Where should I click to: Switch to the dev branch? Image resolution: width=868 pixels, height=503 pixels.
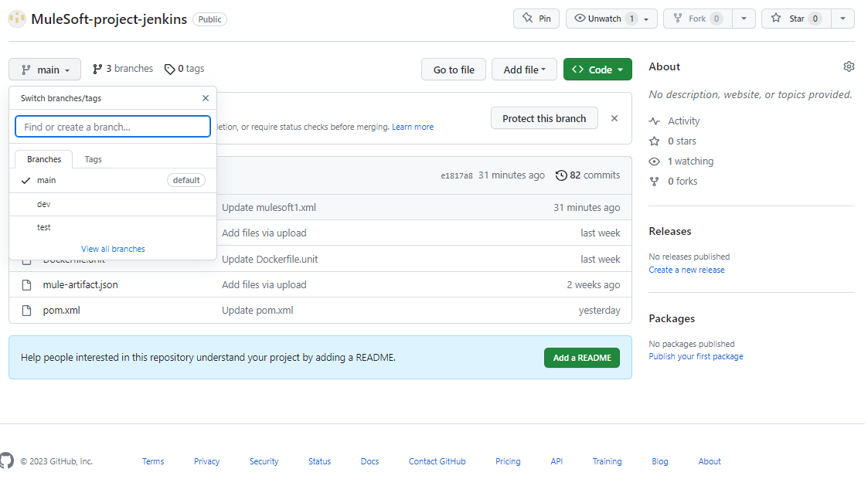113,204
